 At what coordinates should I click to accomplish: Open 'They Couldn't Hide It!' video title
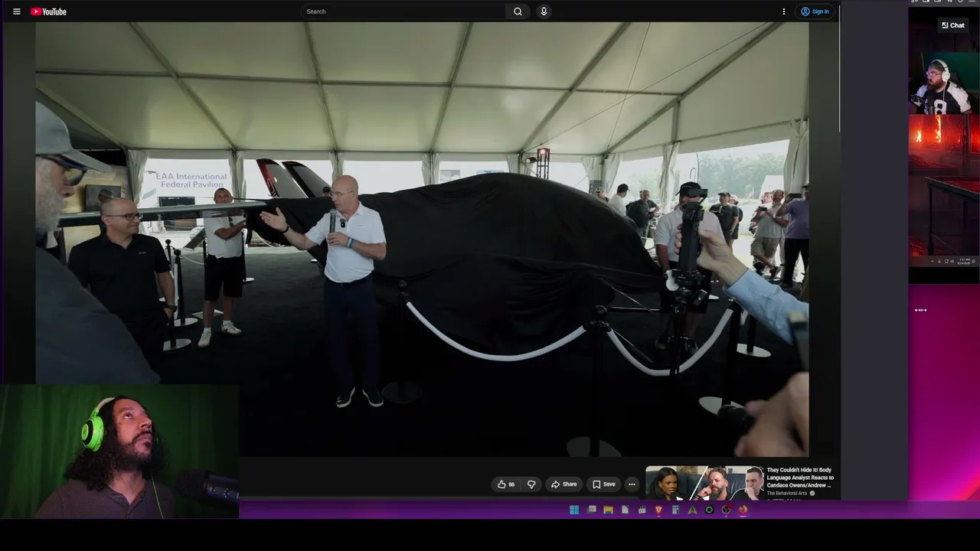pyautogui.click(x=800, y=478)
